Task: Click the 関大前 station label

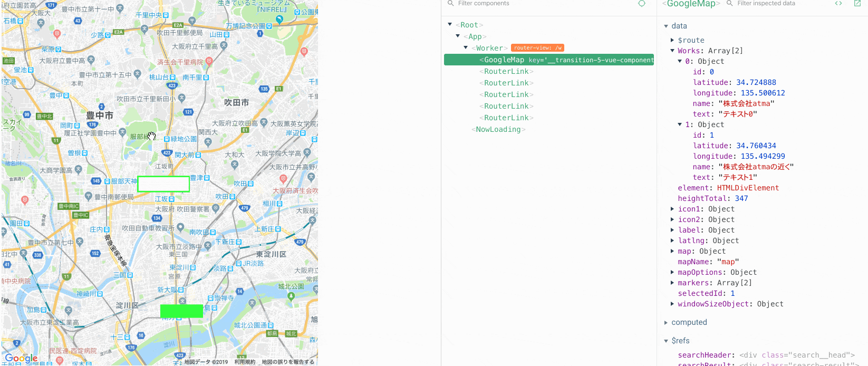Action: (x=185, y=155)
